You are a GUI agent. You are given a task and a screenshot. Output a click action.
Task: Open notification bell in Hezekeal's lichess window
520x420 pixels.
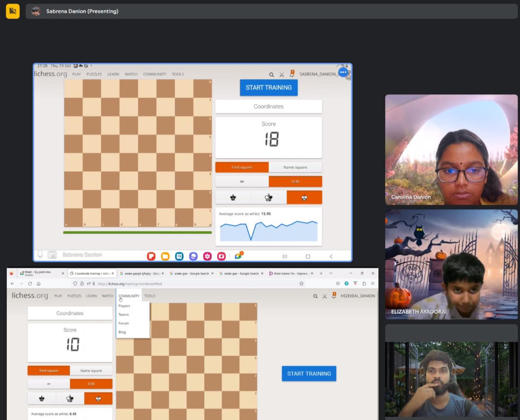tap(334, 296)
